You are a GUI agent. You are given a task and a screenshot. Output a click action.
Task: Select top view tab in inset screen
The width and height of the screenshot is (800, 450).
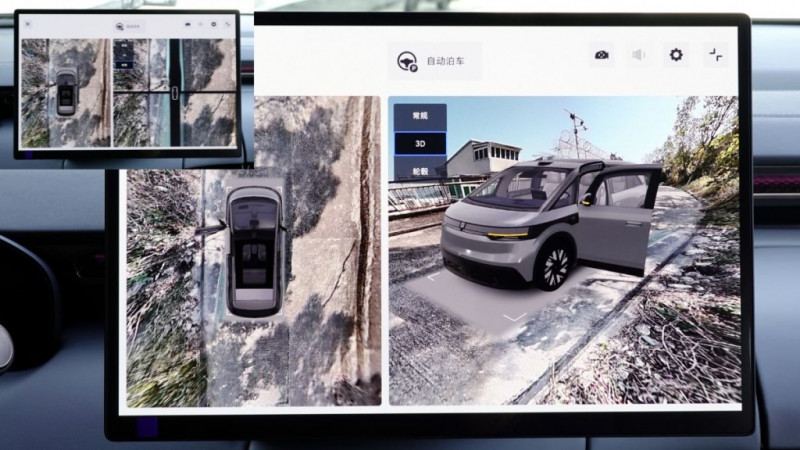click(x=124, y=46)
